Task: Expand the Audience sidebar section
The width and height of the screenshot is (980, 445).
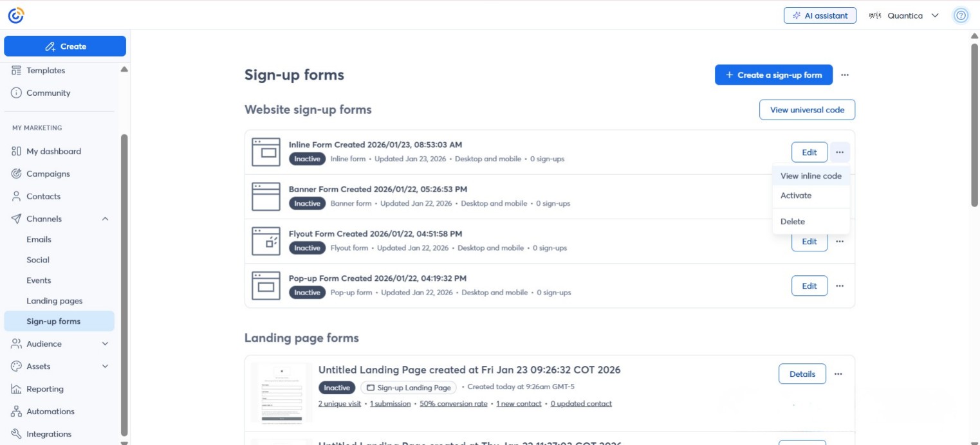Action: pyautogui.click(x=105, y=344)
